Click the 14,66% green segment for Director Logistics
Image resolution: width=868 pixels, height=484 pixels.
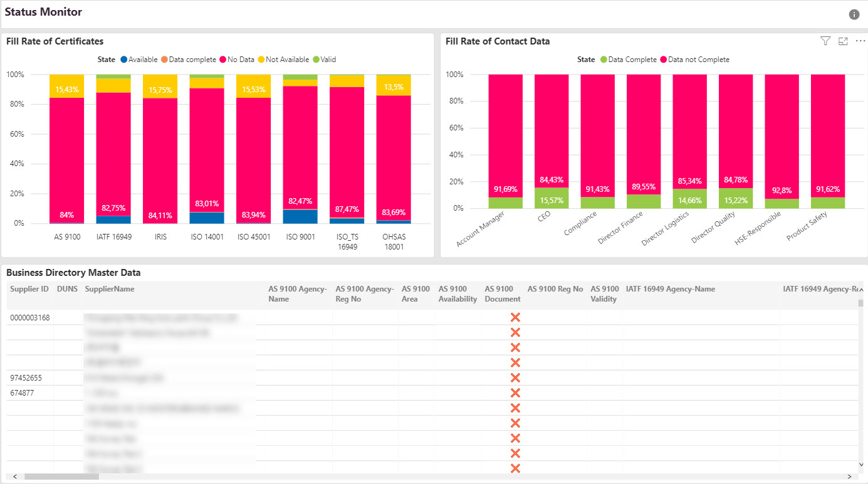(690, 199)
